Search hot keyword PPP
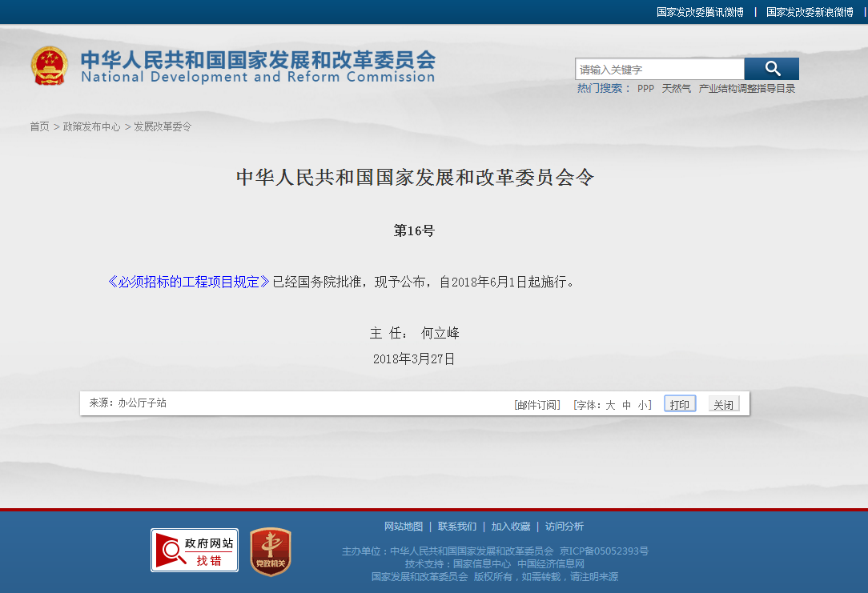Viewport: 868px width, 593px height. click(x=645, y=89)
